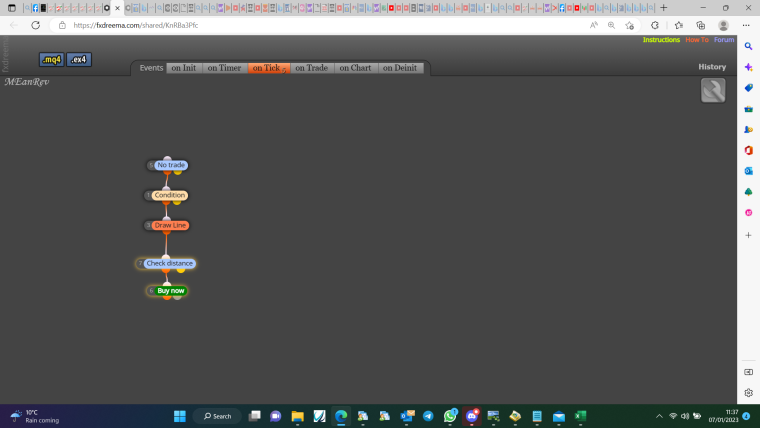760x428 pixels.
Task: Click the MEanRev project name
Action: [x=27, y=82]
